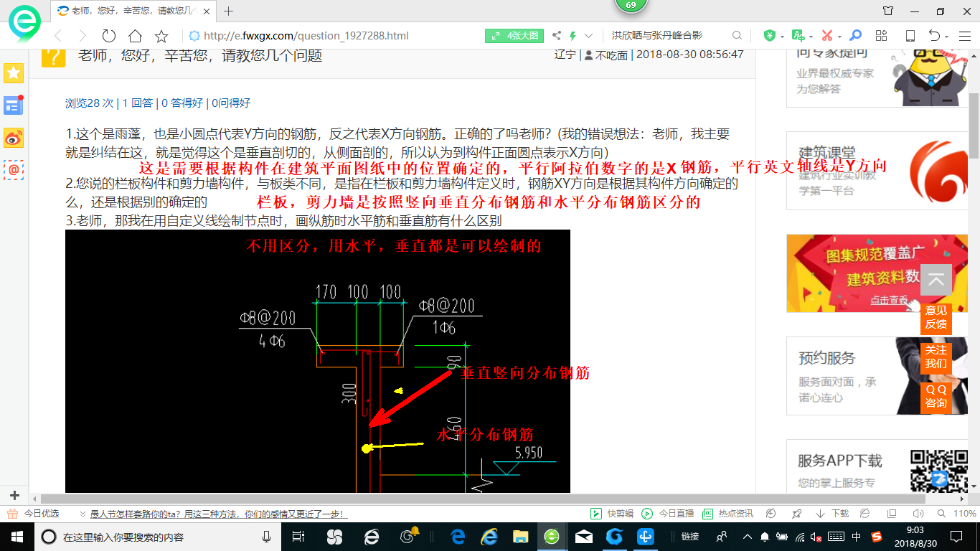Open the Task View taskbar icon
This screenshot has height=551, width=980.
click(298, 537)
